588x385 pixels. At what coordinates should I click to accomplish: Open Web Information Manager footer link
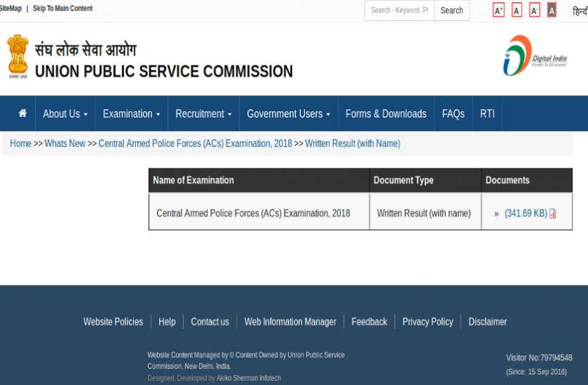tap(290, 322)
